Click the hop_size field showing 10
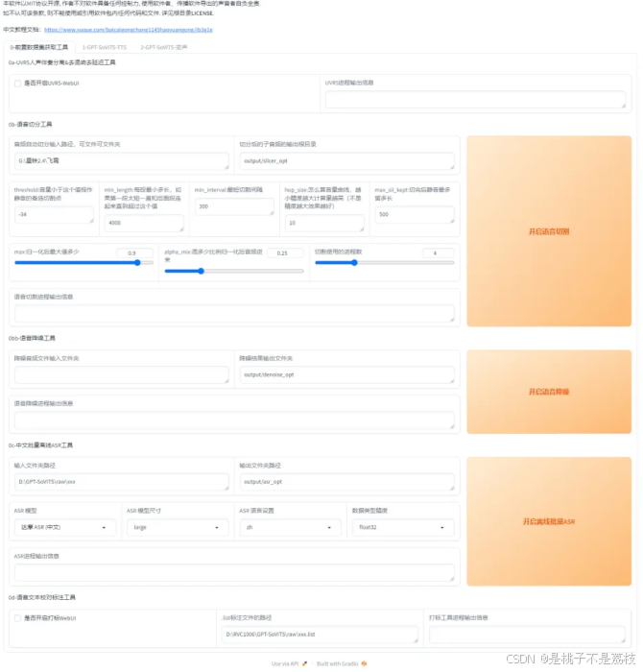The height and width of the screenshot is (672, 643). click(x=324, y=223)
